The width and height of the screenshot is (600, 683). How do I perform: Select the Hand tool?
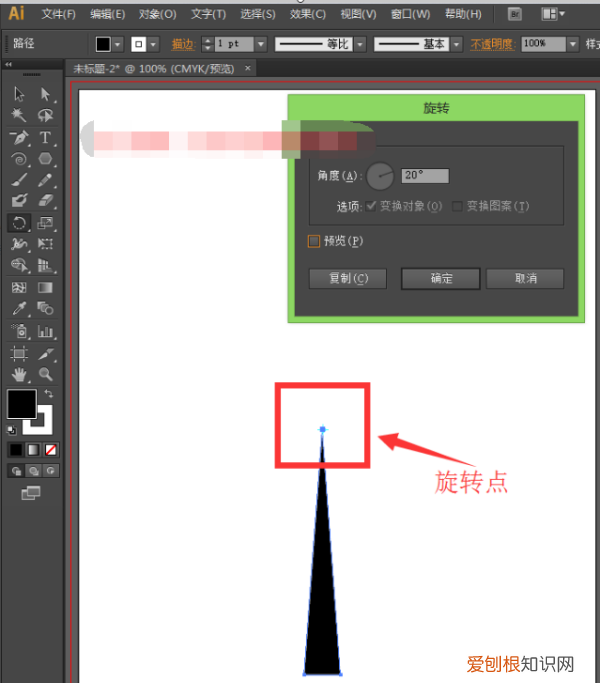click(x=19, y=375)
